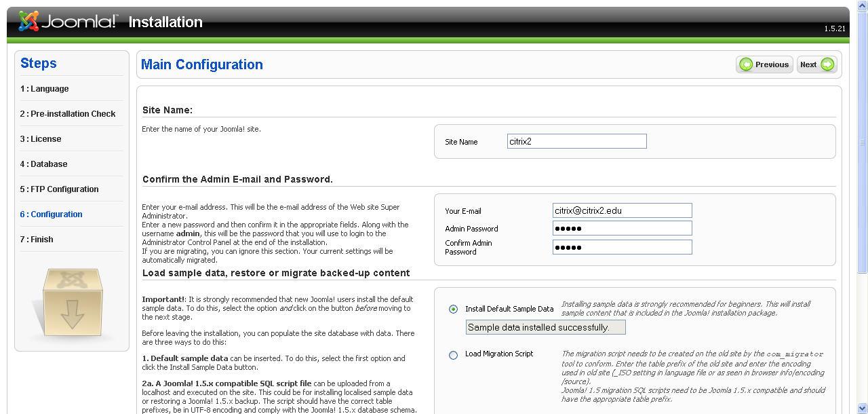This screenshot has width=868, height=414.
Task: Click the version number 1.5.21
Action: pos(835,29)
